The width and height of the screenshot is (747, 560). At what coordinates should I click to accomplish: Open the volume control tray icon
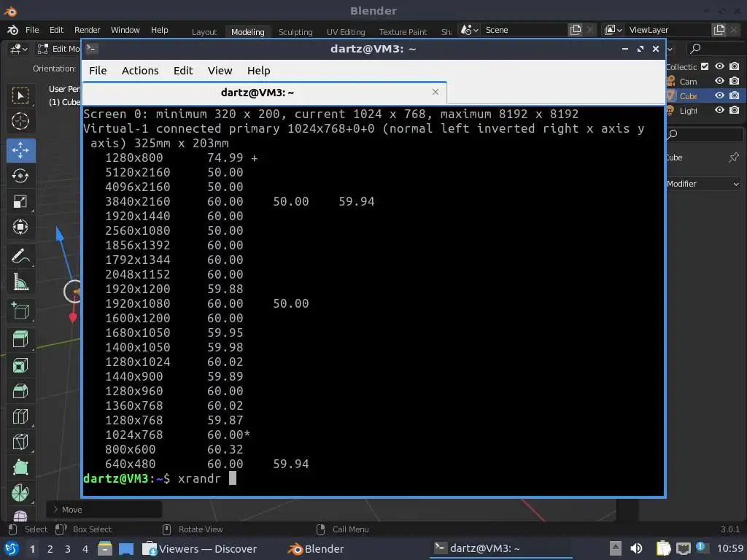click(636, 548)
